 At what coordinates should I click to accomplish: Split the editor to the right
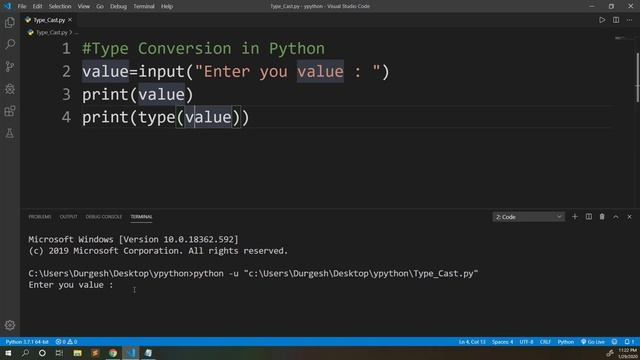click(616, 20)
